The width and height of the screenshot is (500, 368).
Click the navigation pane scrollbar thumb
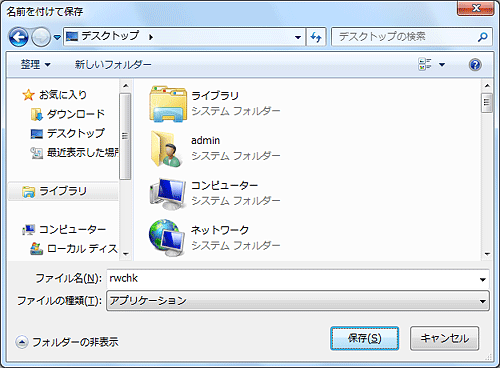point(125,136)
